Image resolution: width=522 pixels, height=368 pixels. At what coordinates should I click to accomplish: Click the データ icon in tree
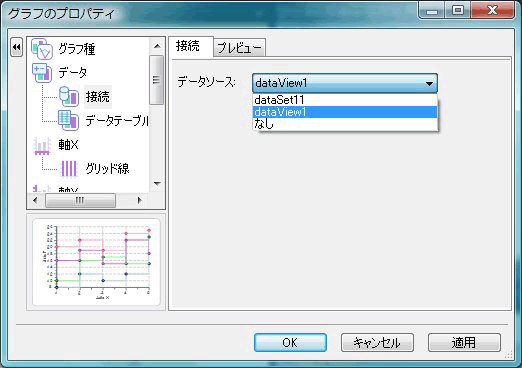click(42, 73)
